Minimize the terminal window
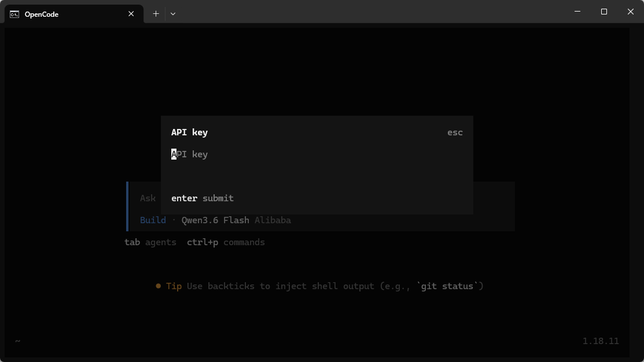 [577, 12]
